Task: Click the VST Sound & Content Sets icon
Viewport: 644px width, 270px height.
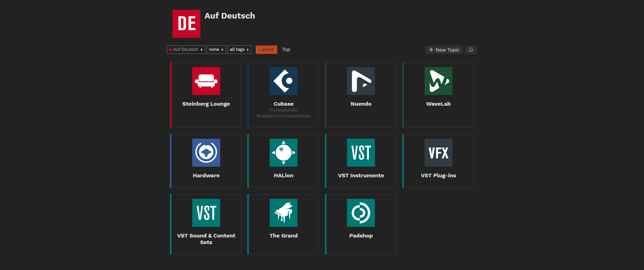Action: coord(206,213)
